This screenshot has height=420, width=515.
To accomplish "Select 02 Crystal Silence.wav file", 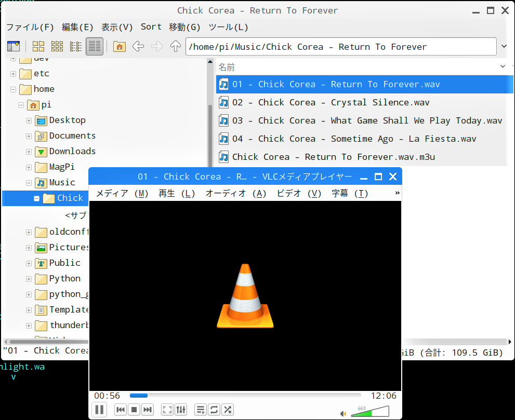I will pyautogui.click(x=365, y=102).
